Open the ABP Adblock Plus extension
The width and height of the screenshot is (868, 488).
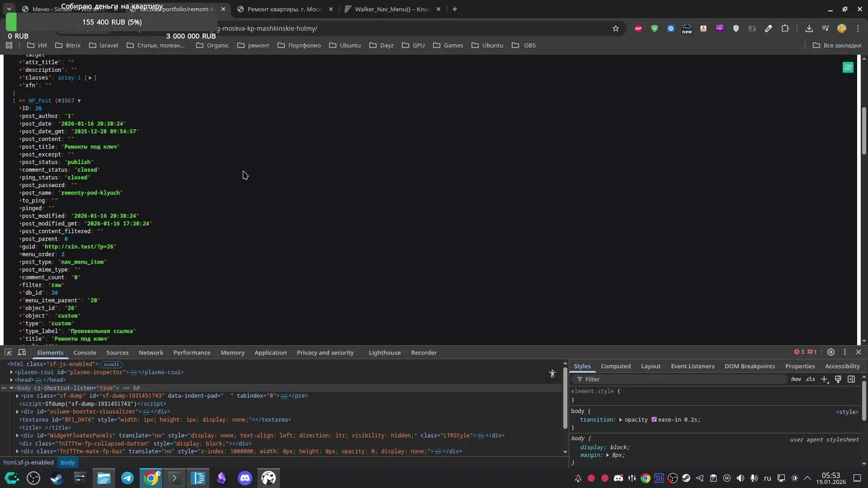638,28
